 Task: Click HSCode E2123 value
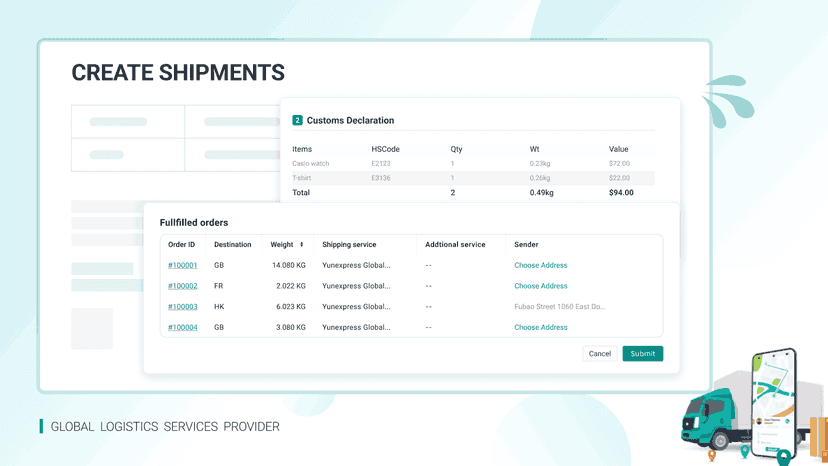[380, 163]
